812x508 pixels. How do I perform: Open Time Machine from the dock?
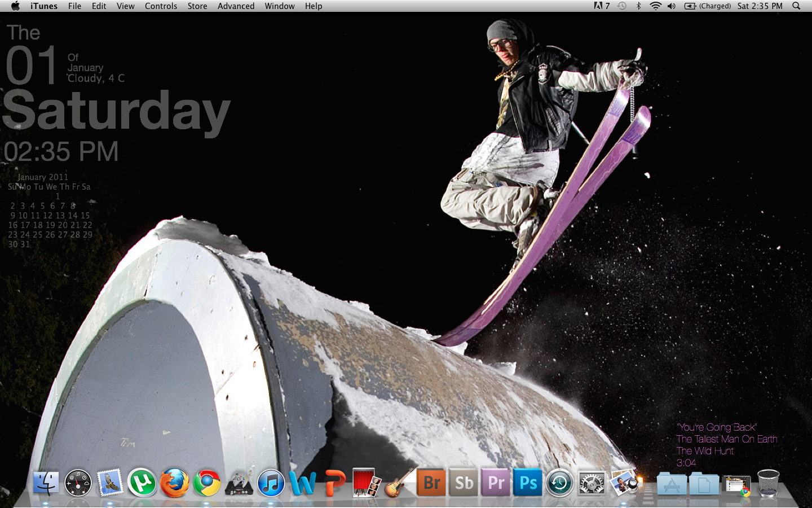[x=559, y=483]
